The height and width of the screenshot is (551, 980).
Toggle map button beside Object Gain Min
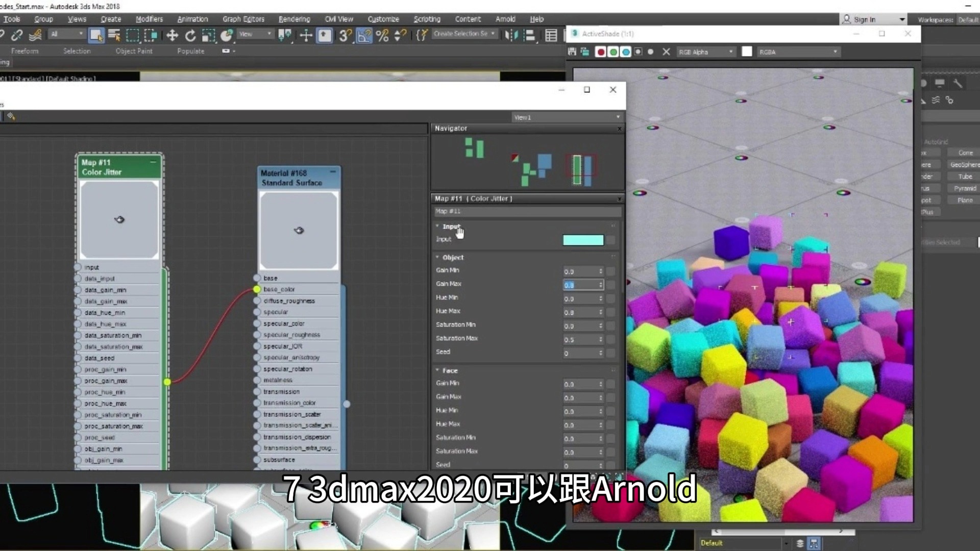click(x=611, y=271)
